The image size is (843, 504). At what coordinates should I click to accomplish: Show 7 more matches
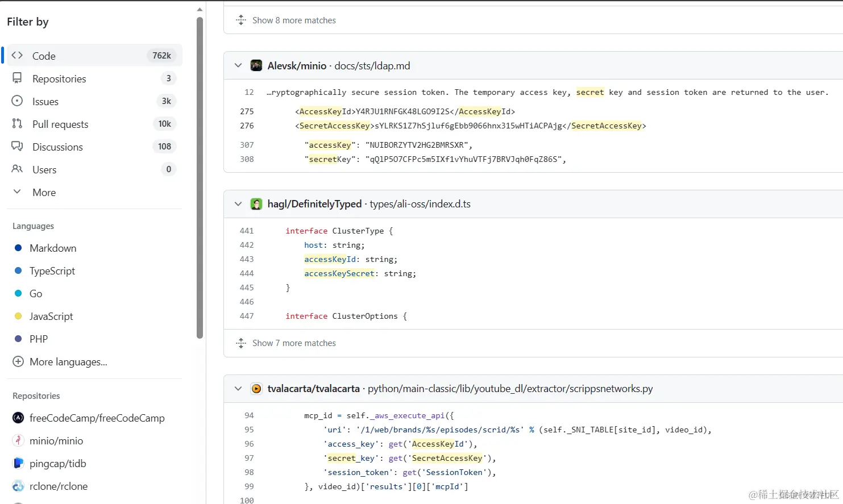click(x=294, y=343)
